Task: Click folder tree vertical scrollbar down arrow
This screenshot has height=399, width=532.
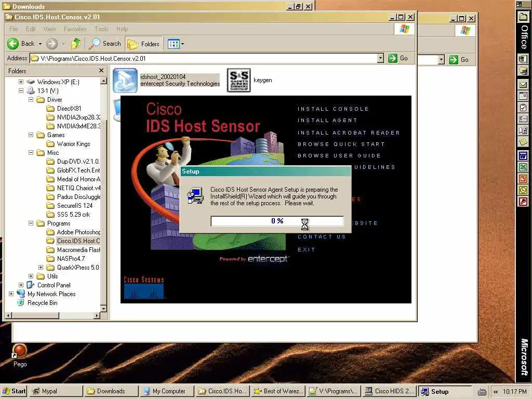Action: tap(103, 309)
